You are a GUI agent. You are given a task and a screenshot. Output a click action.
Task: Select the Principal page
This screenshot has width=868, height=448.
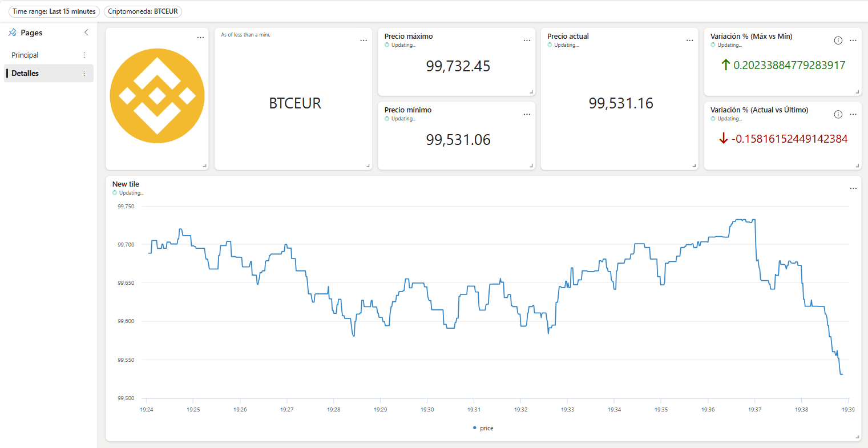coord(24,55)
